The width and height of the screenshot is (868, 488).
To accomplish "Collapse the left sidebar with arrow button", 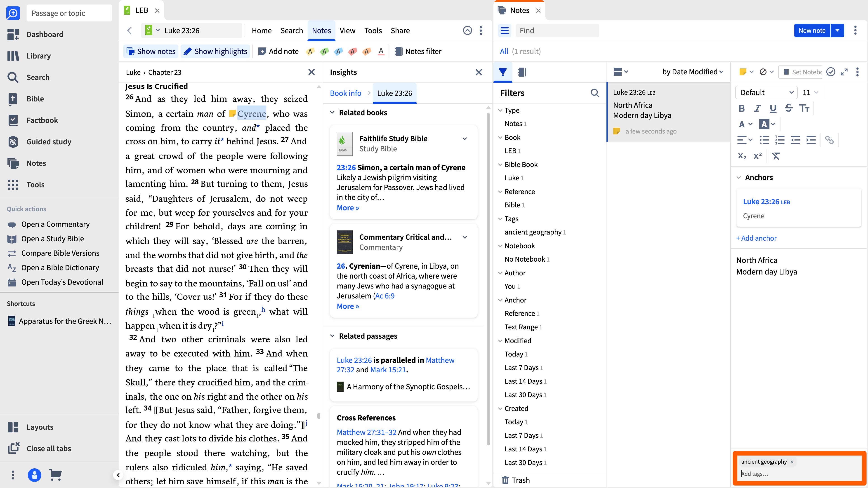I will 118,475.
